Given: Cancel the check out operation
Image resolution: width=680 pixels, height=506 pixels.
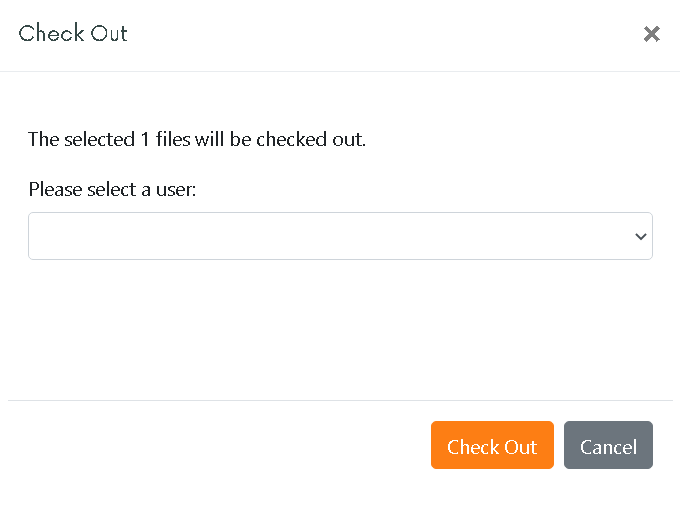Looking at the screenshot, I should 608,445.
